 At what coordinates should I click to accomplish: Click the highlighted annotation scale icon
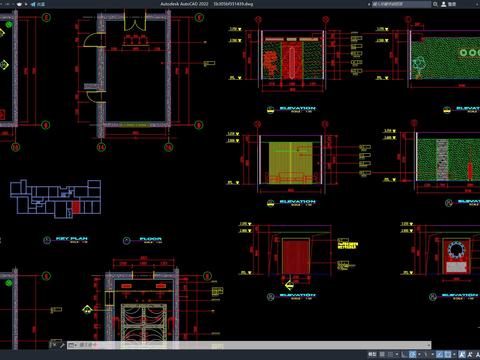pyautogui.click(x=462, y=354)
